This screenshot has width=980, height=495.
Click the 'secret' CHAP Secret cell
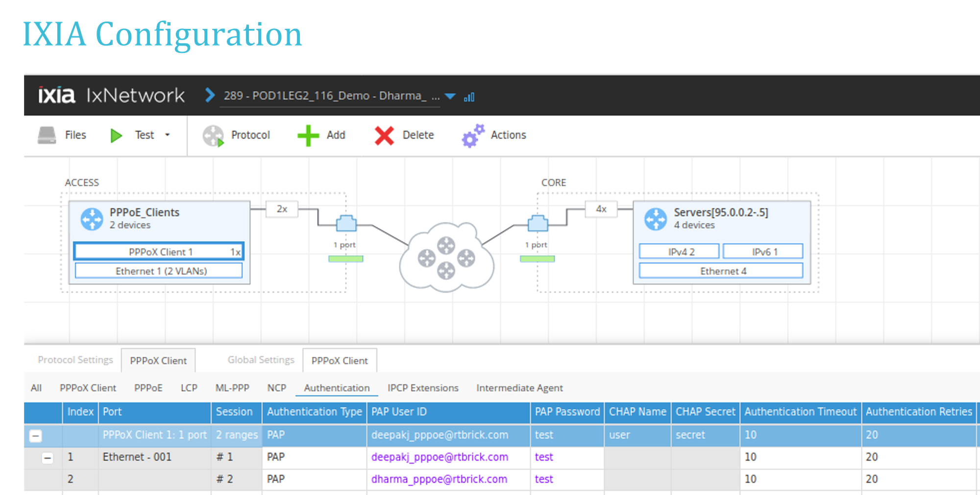coord(706,435)
